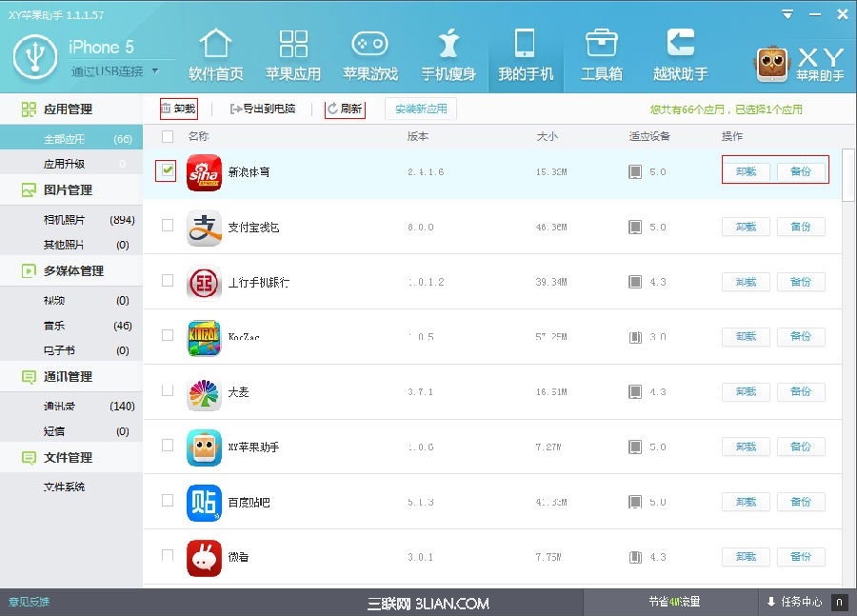
Task: Select 通讯录 (140) in sidebar
Action: [x=71, y=407]
